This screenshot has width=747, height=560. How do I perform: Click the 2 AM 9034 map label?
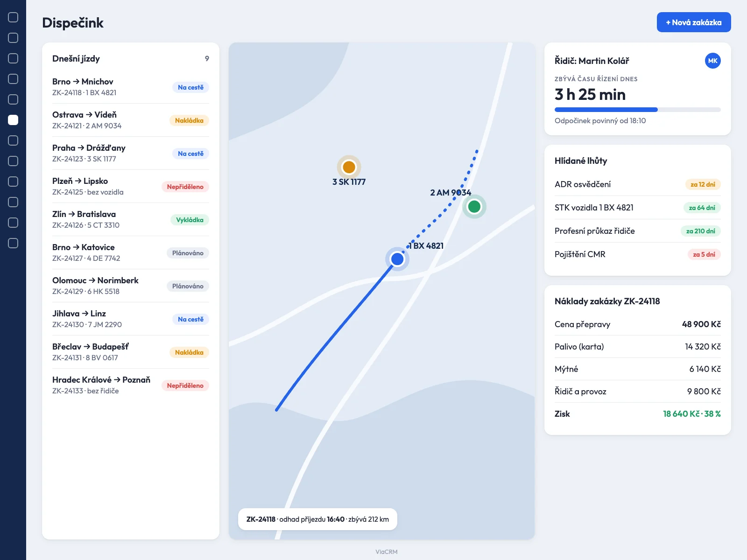(x=451, y=193)
